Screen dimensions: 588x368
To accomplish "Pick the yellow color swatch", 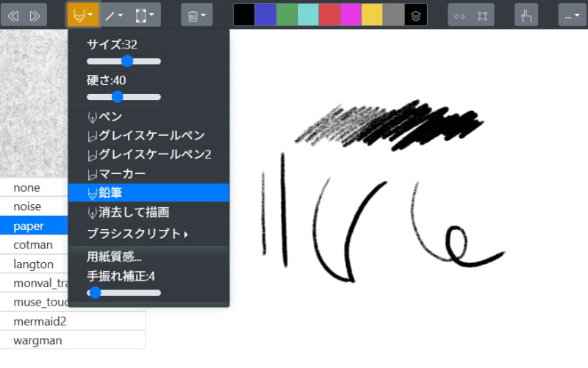I will pyautogui.click(x=373, y=15).
